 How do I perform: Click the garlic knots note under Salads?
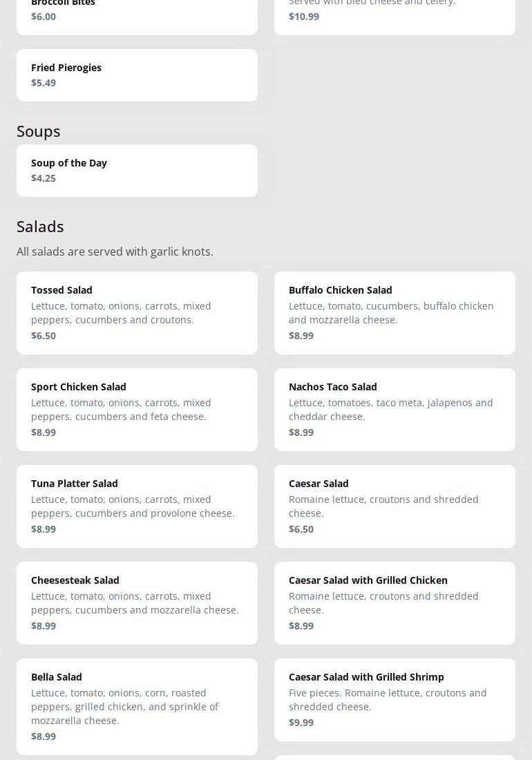[x=115, y=251]
